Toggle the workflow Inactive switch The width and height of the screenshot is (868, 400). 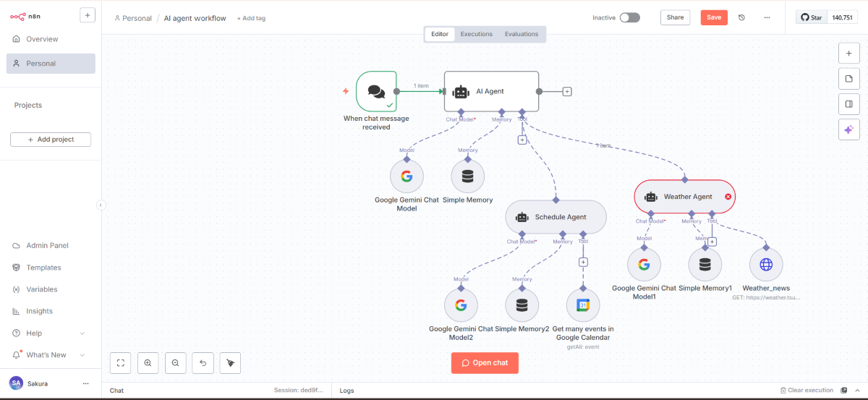click(629, 17)
